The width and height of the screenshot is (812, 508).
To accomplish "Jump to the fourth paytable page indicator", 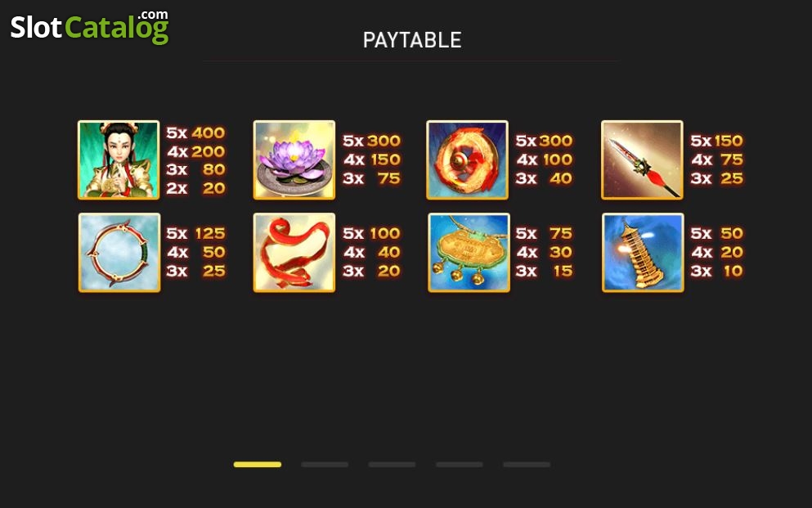I will click(460, 465).
